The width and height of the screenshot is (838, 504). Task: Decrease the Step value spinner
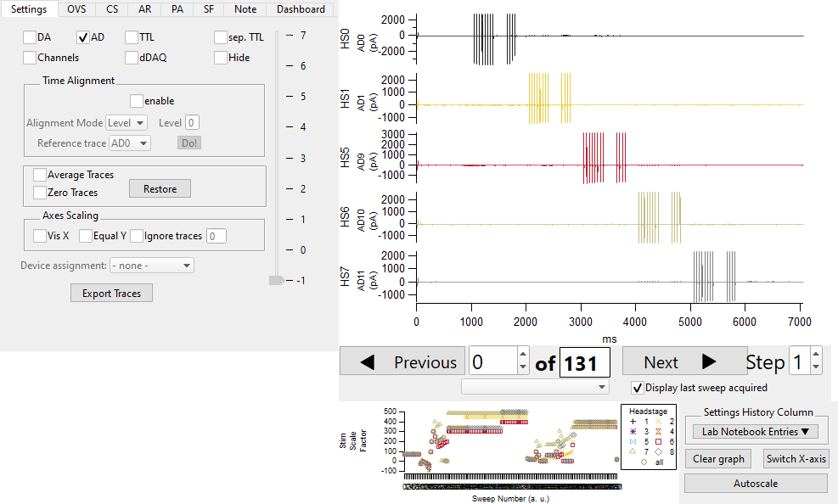(x=816, y=368)
